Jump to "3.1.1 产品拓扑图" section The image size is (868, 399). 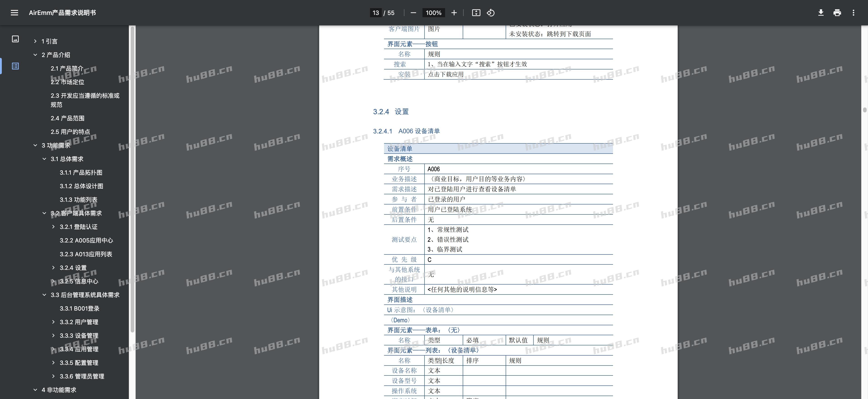[x=81, y=172]
